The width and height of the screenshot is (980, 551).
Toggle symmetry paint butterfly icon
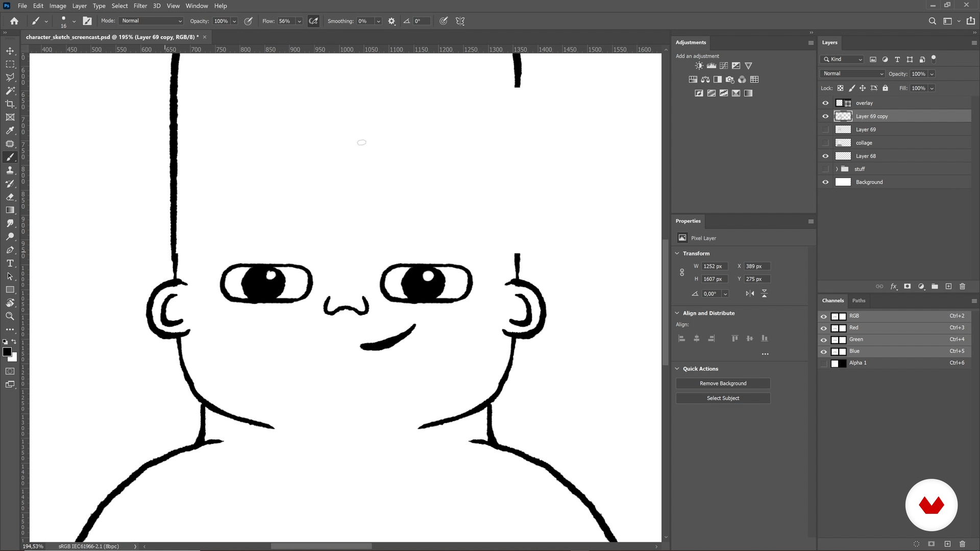tap(460, 21)
